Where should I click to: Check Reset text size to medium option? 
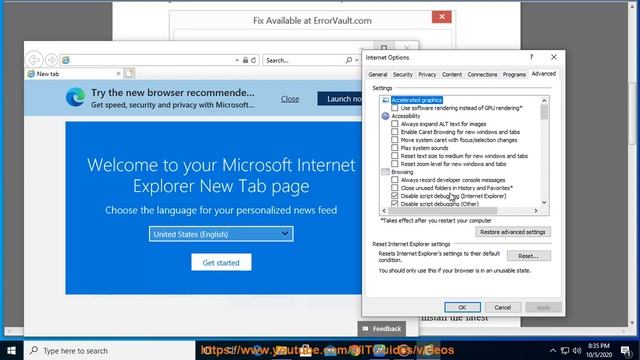[394, 156]
